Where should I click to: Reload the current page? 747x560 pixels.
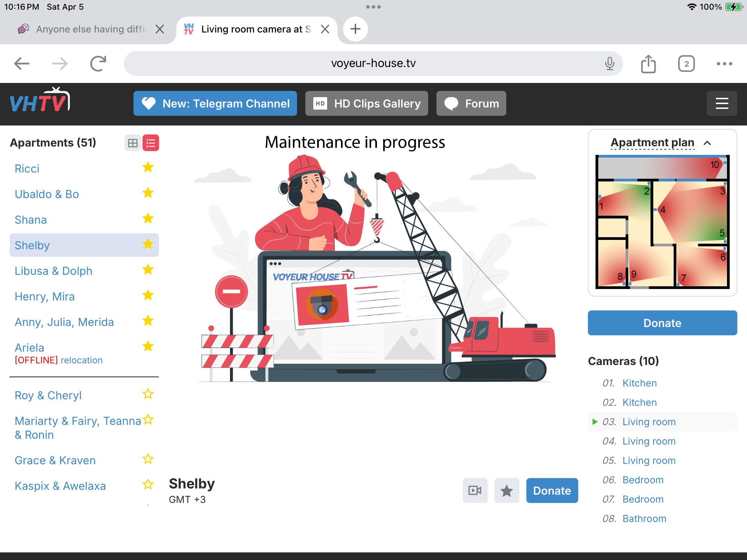coord(98,64)
